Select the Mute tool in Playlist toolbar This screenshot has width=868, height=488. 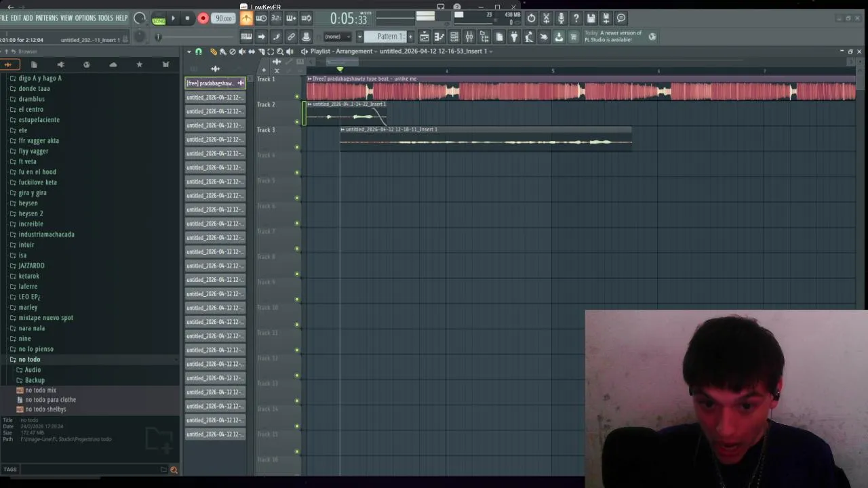click(x=241, y=52)
